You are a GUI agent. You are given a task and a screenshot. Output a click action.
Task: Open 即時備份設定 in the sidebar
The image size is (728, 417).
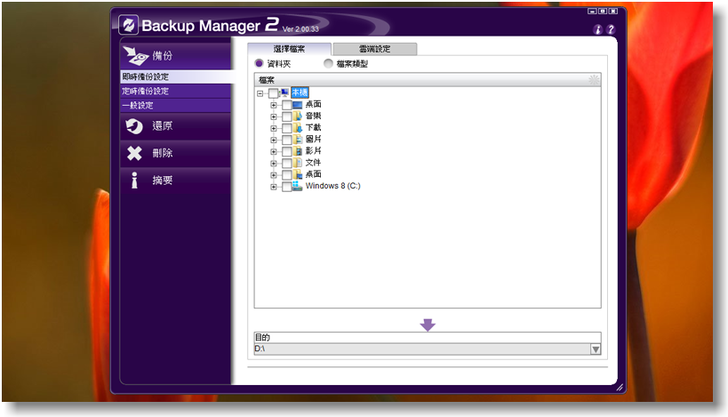click(176, 77)
